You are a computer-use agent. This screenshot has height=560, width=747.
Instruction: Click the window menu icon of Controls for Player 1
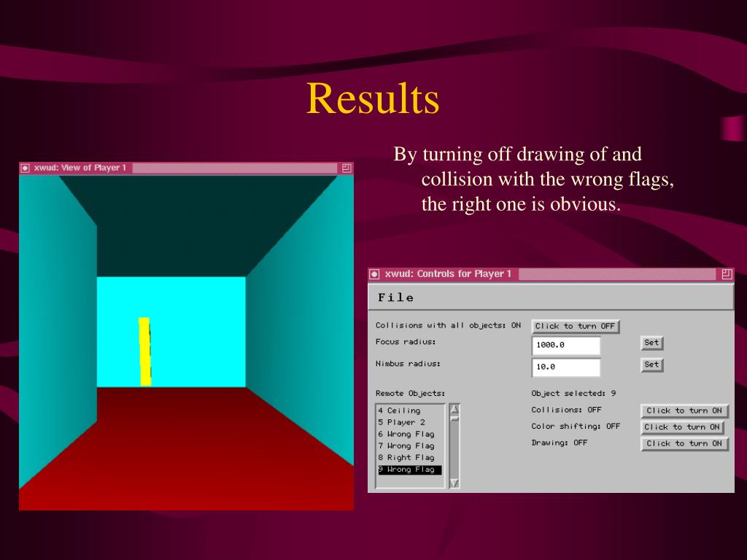click(374, 274)
